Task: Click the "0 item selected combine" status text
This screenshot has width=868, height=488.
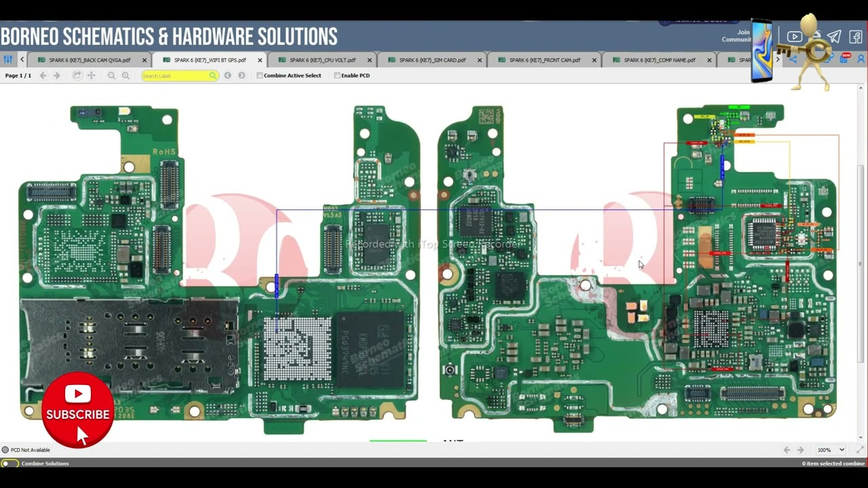Action: coord(833,464)
